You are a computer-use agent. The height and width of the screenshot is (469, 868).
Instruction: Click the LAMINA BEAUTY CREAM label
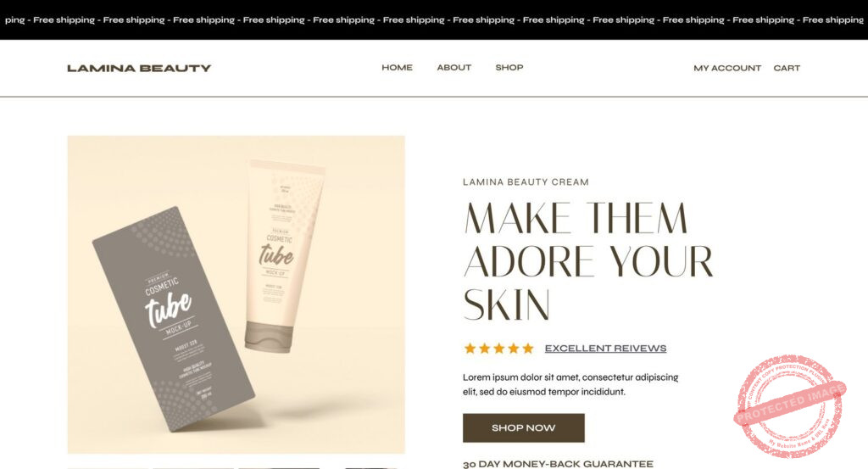(x=526, y=181)
